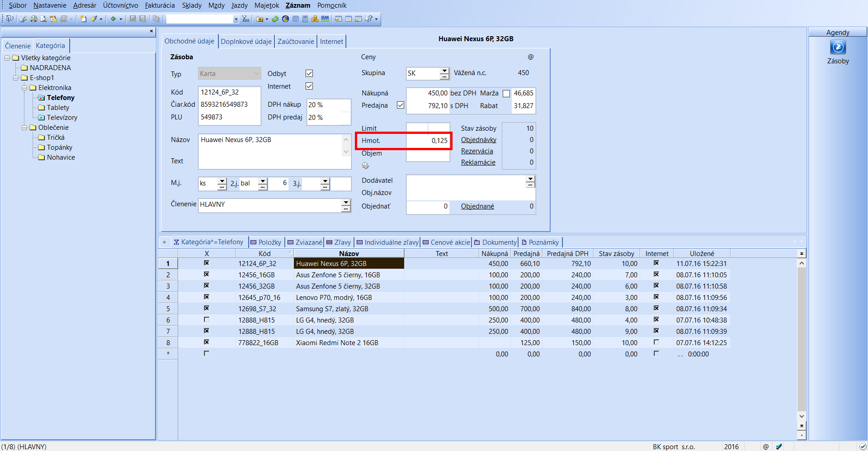Click the printer icon in toolbar

(x=33, y=19)
